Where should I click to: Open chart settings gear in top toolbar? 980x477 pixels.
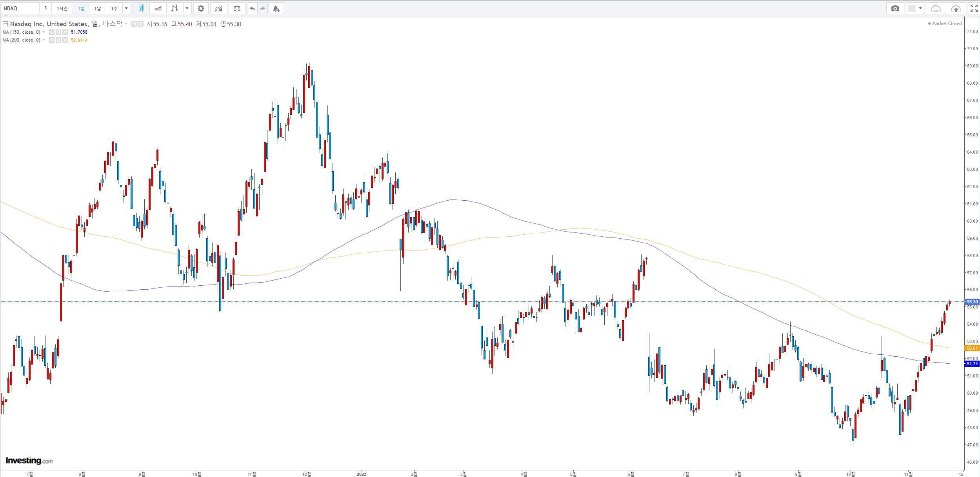tap(201, 8)
